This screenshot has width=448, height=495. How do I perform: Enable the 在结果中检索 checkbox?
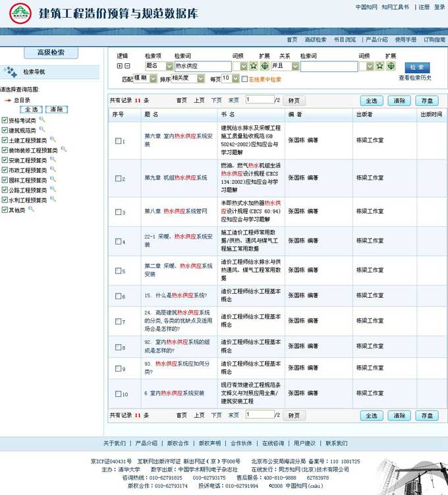point(244,79)
